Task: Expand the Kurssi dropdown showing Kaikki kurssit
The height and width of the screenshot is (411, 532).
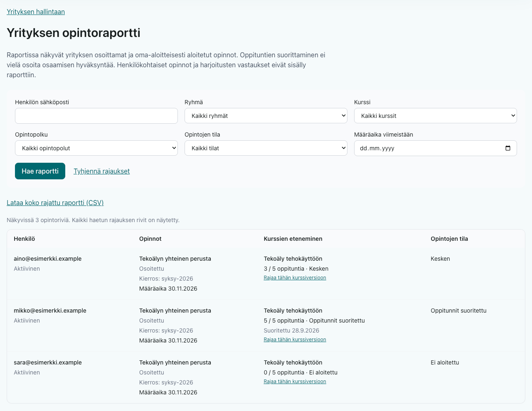Action: click(x=436, y=116)
